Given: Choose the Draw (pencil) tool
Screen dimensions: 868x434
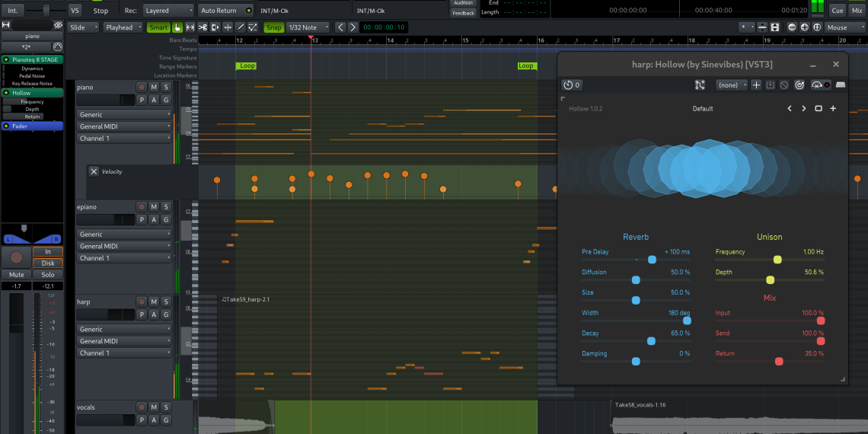Looking at the screenshot, I should point(241,27).
